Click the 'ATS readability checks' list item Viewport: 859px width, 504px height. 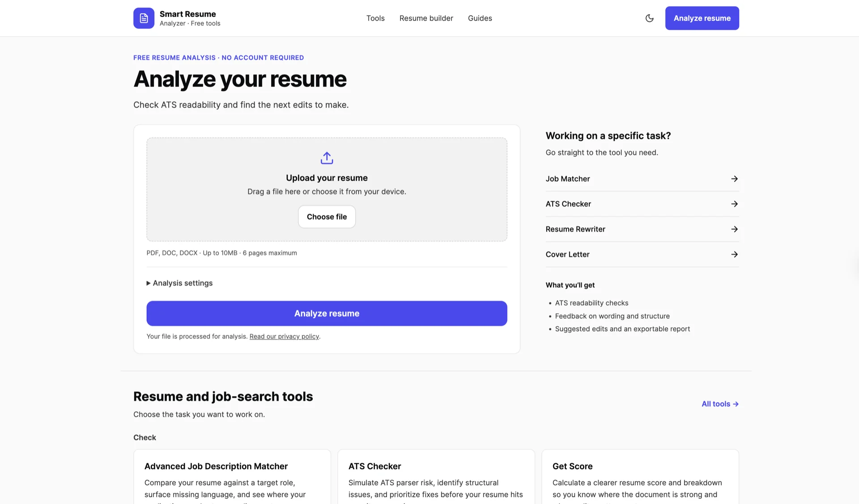591,303
